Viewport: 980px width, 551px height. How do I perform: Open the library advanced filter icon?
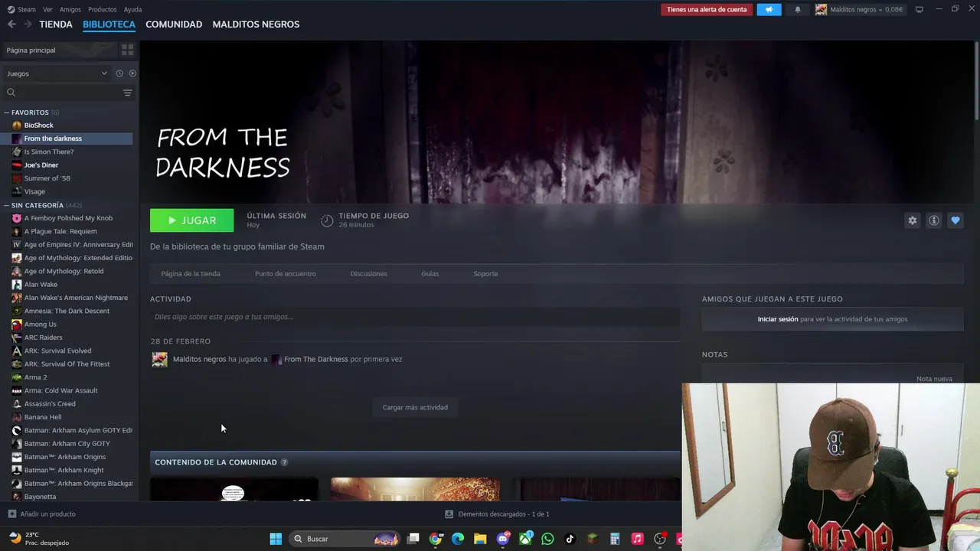coord(127,93)
